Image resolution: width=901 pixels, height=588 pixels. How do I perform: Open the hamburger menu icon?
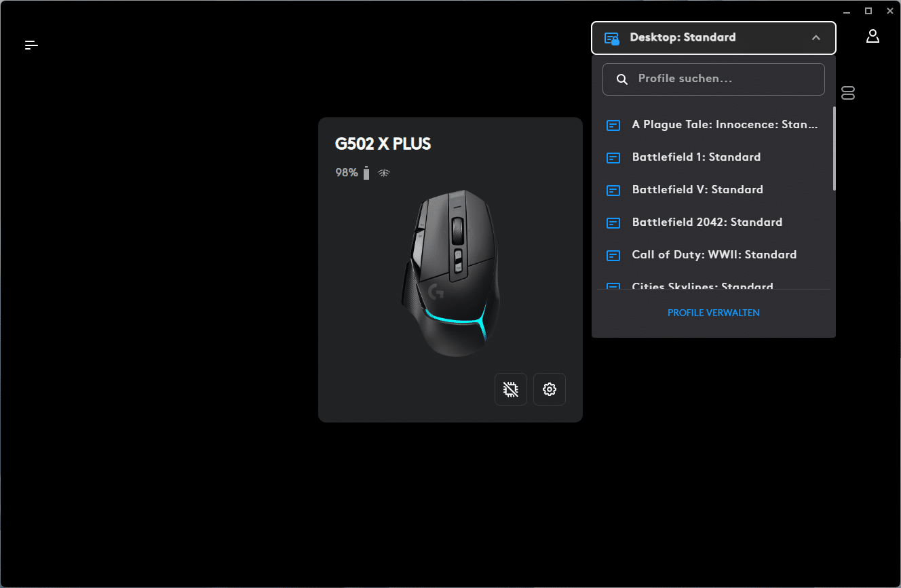coord(31,45)
